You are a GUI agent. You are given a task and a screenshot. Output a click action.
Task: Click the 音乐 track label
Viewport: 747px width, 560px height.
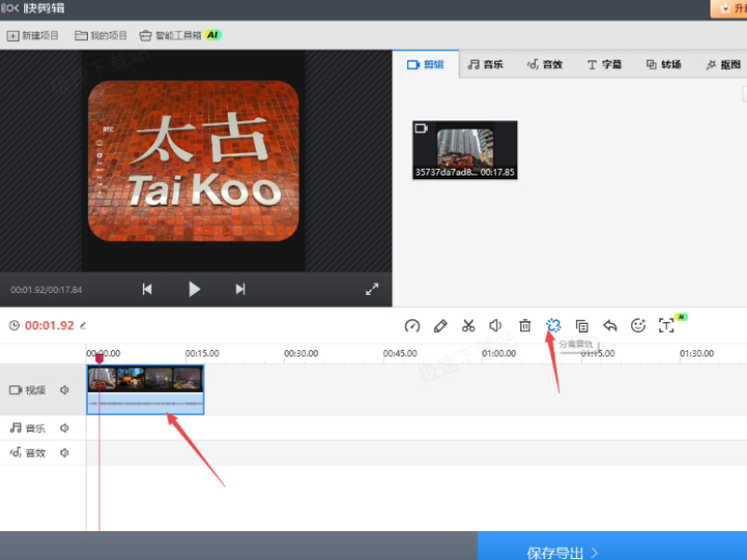(28, 428)
